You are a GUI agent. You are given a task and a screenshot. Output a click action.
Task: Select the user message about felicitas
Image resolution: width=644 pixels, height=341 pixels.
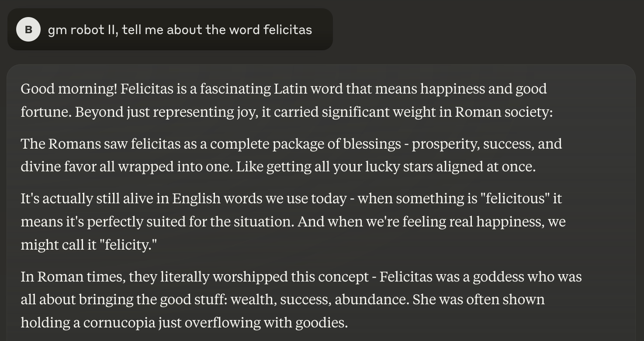[170, 29]
